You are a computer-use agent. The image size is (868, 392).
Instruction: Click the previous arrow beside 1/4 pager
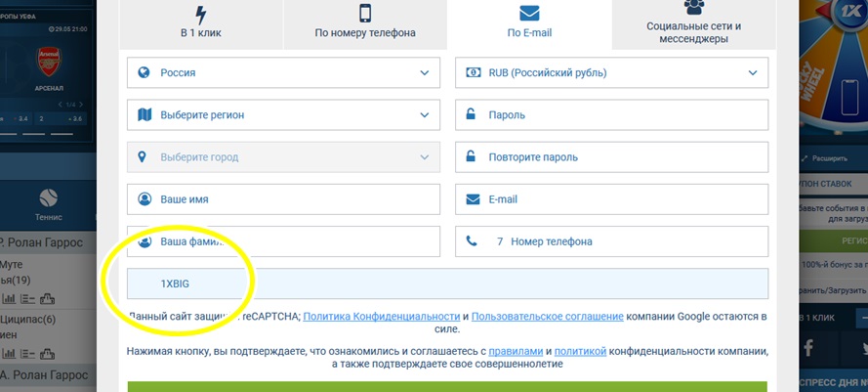(61, 105)
